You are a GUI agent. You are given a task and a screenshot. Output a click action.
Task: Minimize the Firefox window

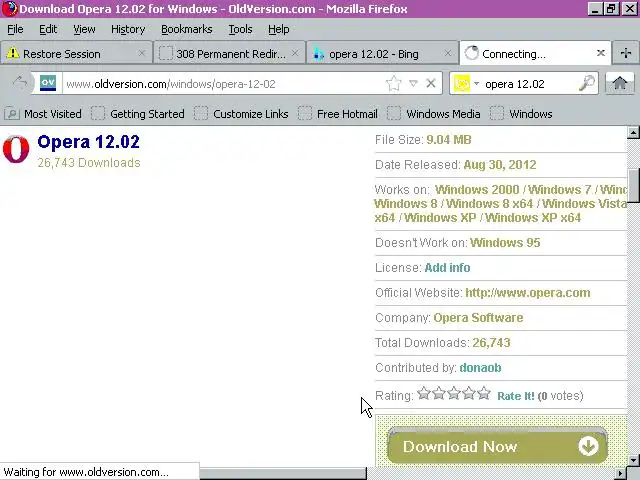[595, 9]
